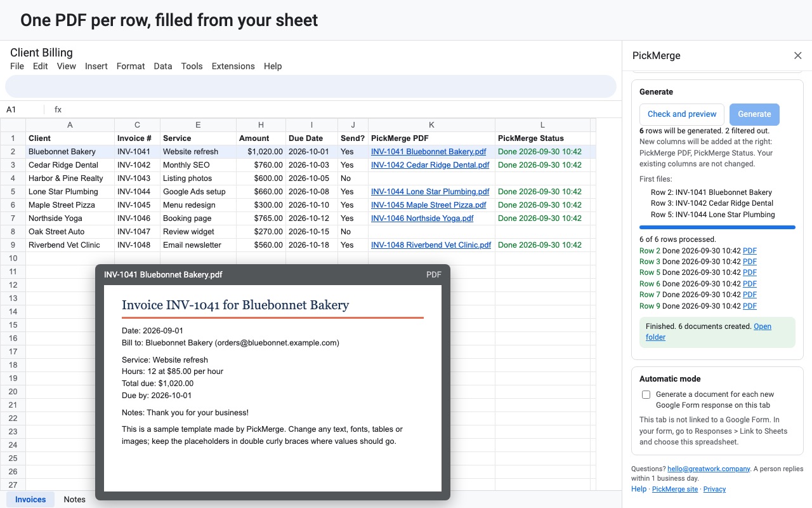Select the $765.00 amount cell
This screenshot has width=812, height=508.
261,218
